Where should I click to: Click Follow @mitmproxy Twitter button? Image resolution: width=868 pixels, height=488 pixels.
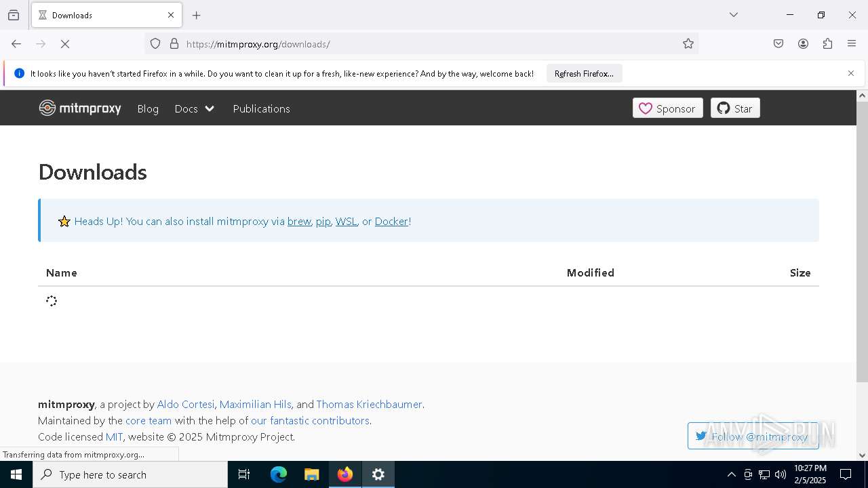[x=753, y=436]
